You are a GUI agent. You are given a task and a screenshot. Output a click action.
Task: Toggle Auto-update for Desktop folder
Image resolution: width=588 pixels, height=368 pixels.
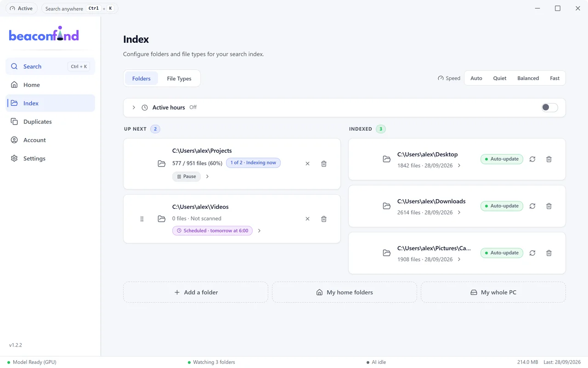pyautogui.click(x=502, y=159)
